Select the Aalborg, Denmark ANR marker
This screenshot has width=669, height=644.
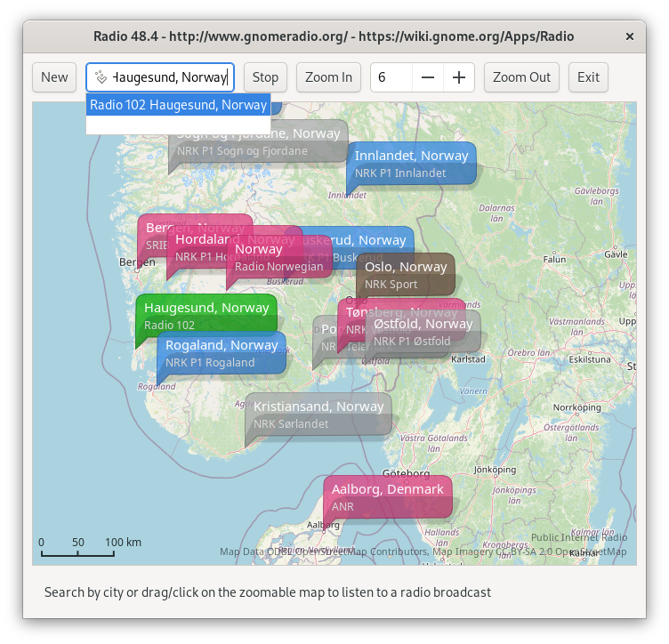pos(387,497)
